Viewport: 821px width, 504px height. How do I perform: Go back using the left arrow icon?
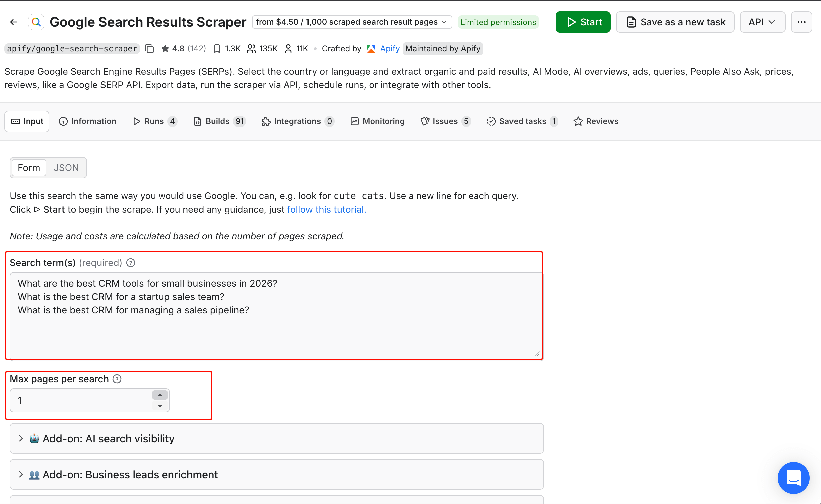click(14, 22)
